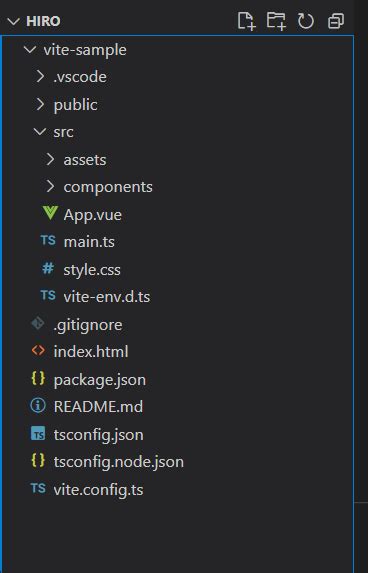
Task: Collapse the HIRO section chevron
Action: point(13,21)
